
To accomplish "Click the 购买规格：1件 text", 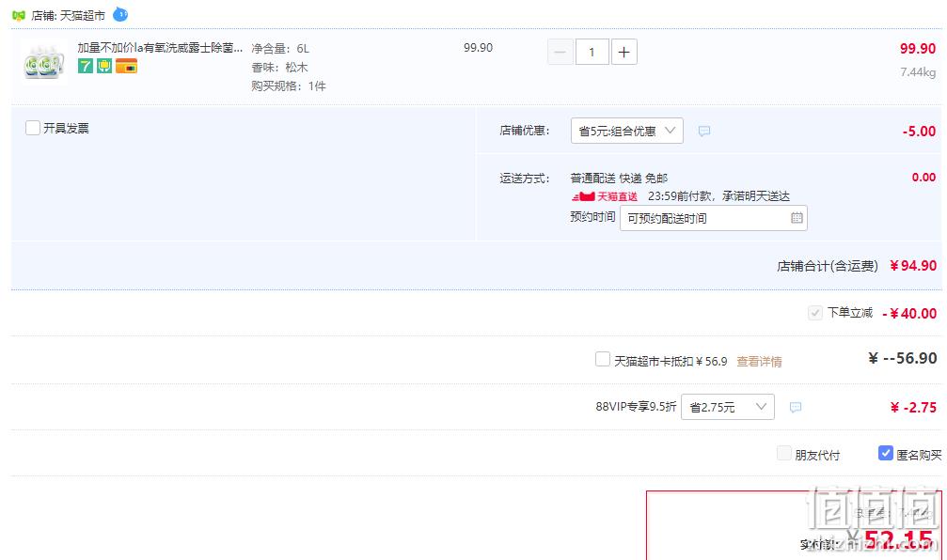I will pos(289,86).
